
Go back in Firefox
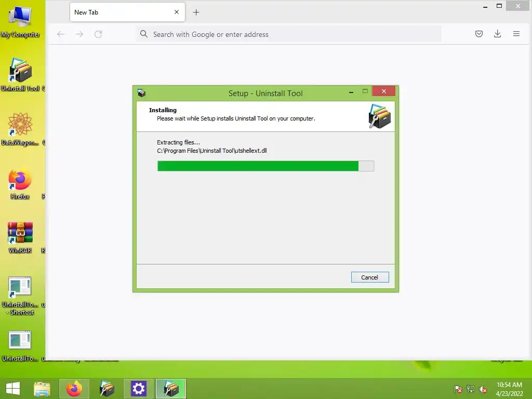tap(61, 34)
